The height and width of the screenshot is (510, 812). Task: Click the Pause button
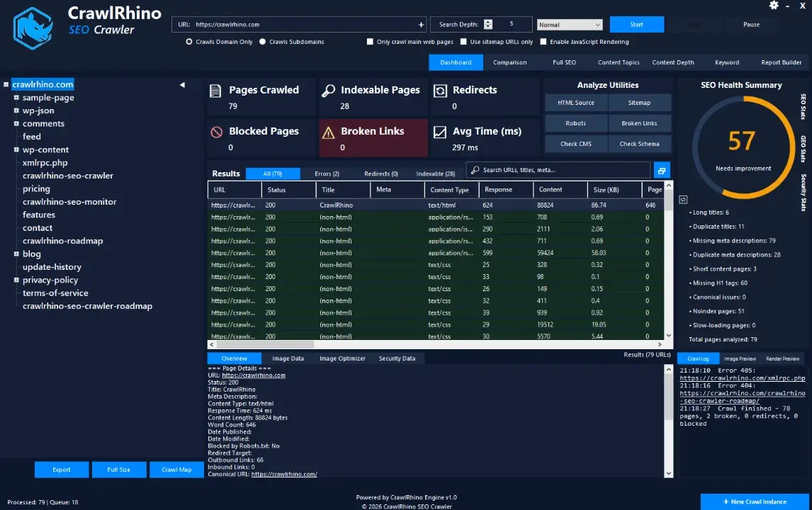click(x=751, y=24)
